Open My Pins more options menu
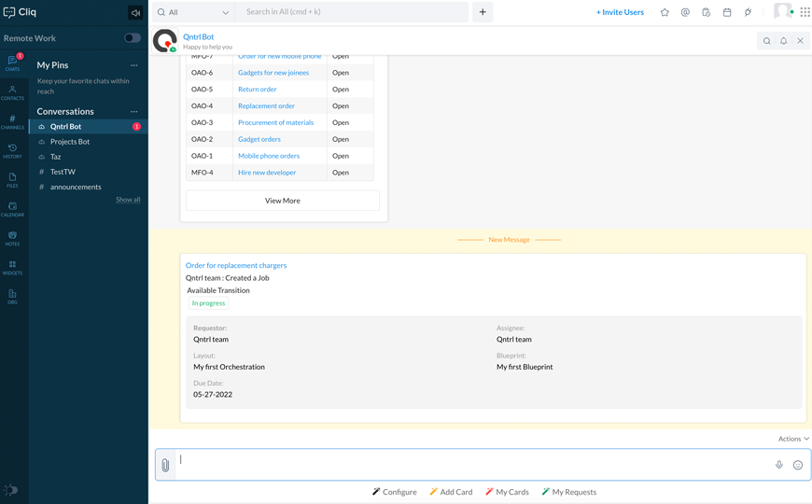This screenshot has width=812, height=504. 134,65
